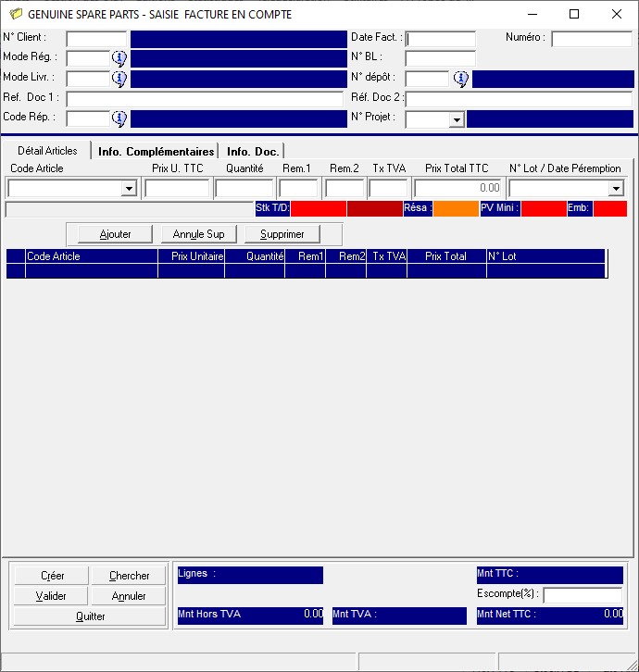Click the Supprimer button

click(282, 234)
